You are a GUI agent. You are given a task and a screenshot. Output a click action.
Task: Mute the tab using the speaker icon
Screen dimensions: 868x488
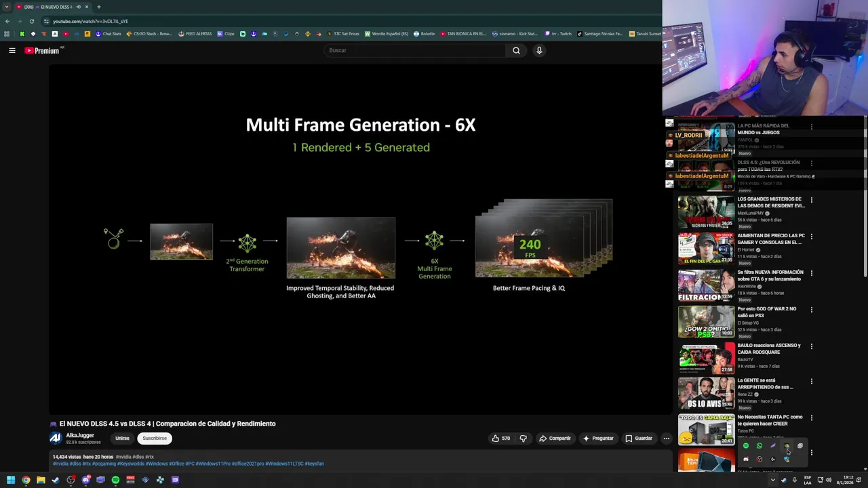click(79, 7)
